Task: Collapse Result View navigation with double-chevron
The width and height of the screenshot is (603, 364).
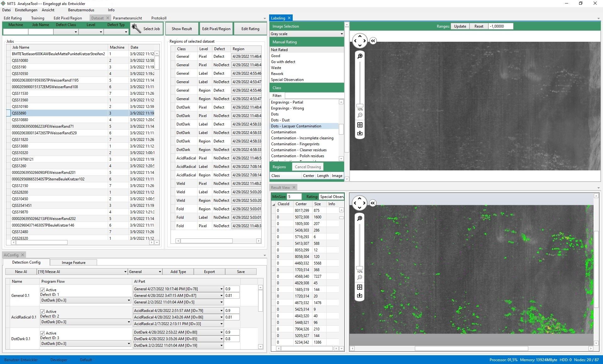Action: coord(373,203)
